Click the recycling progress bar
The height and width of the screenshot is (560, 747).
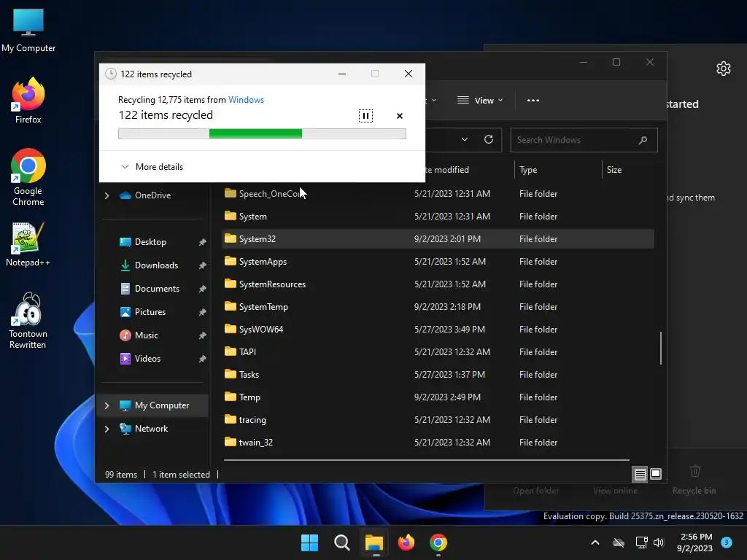(x=262, y=134)
